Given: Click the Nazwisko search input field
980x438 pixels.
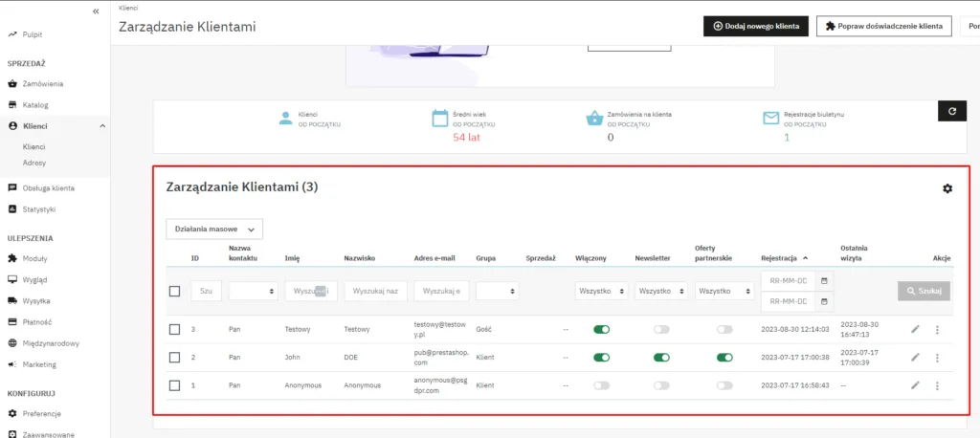Looking at the screenshot, I should [x=375, y=291].
